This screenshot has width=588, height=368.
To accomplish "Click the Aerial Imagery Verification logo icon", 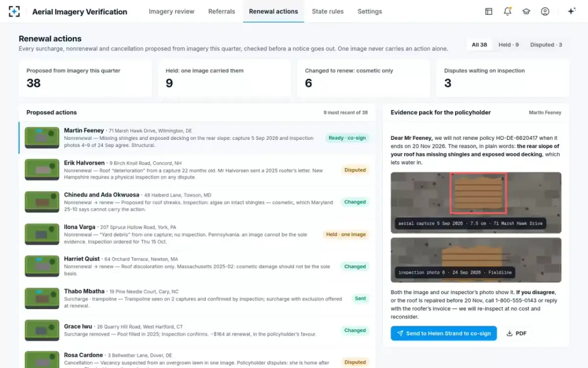I will (x=15, y=11).
